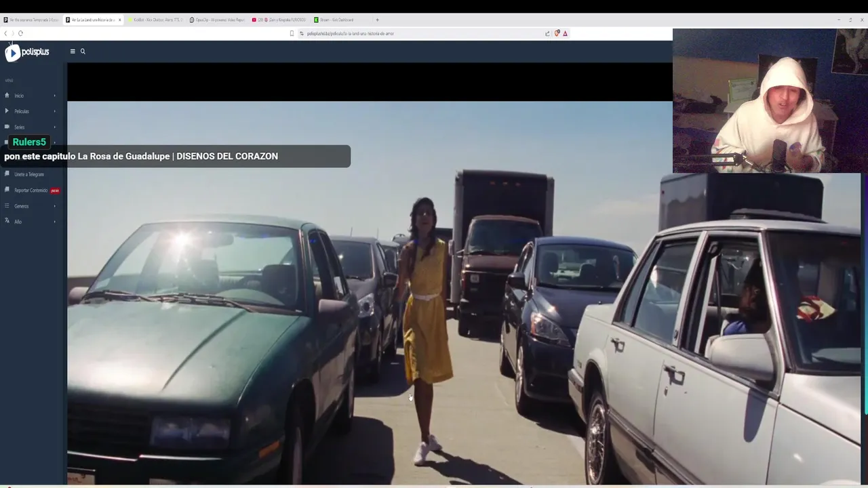Click the Inicio home icon
Image resolution: width=868 pixels, height=488 pixels.
click(x=7, y=96)
